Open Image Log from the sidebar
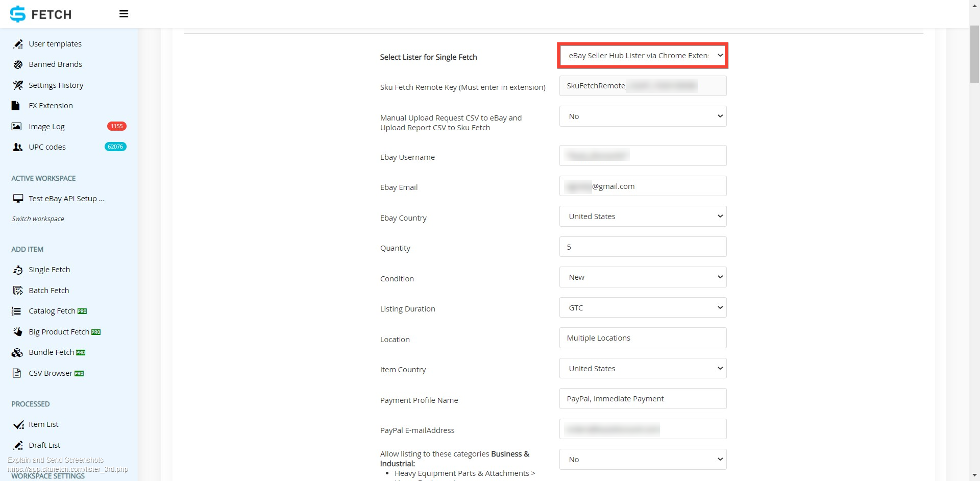This screenshot has height=481, width=980. (x=46, y=127)
